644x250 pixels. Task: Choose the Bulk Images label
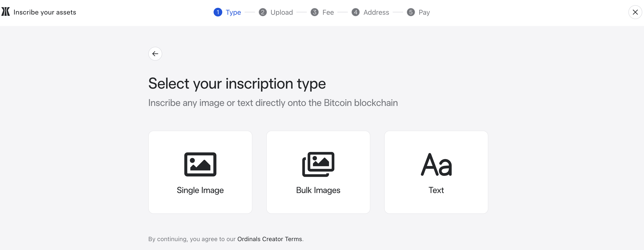[318, 190]
